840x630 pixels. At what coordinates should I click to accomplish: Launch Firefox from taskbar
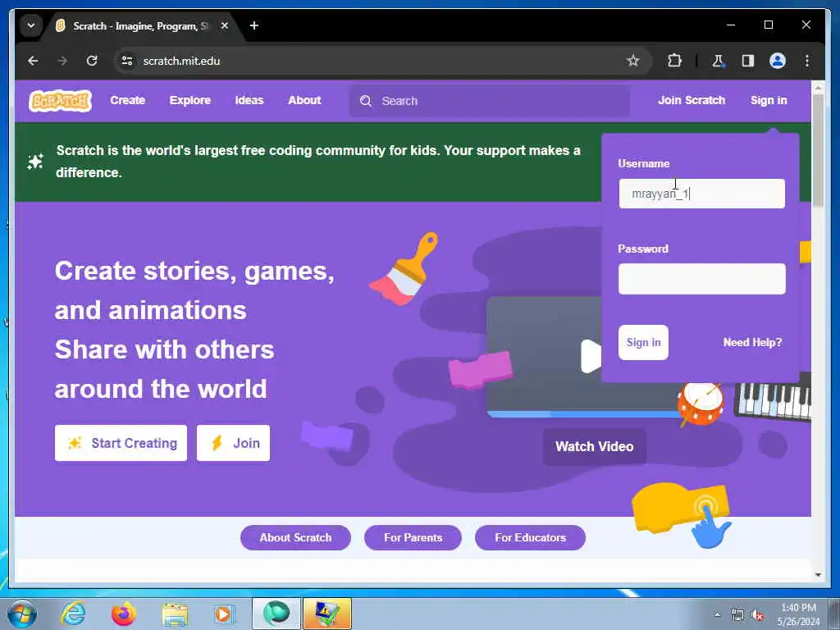coord(124,614)
